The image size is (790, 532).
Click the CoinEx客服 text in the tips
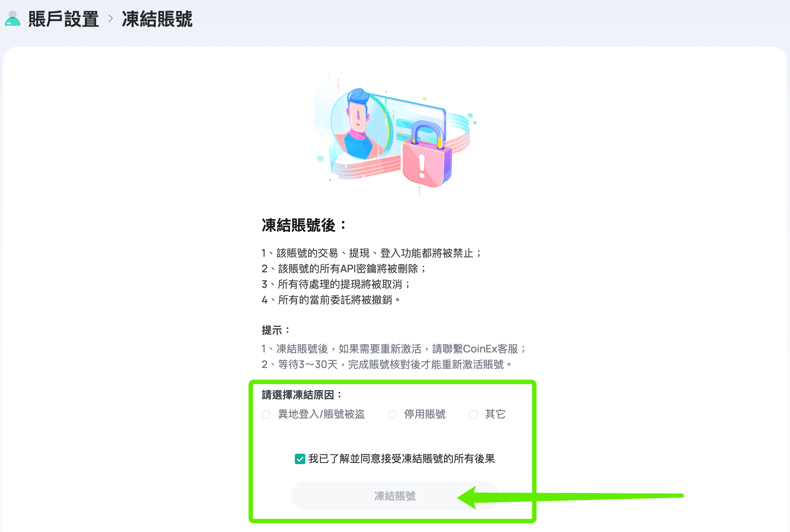490,349
